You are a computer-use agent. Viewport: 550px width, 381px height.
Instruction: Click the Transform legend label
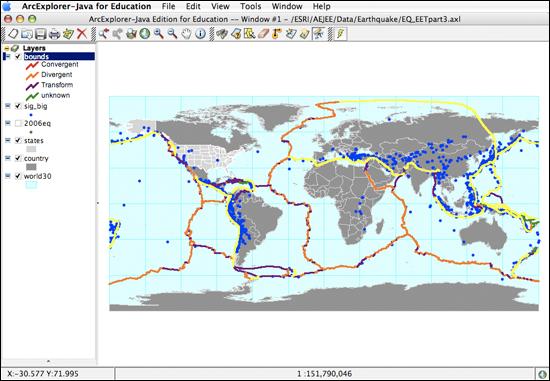[57, 85]
